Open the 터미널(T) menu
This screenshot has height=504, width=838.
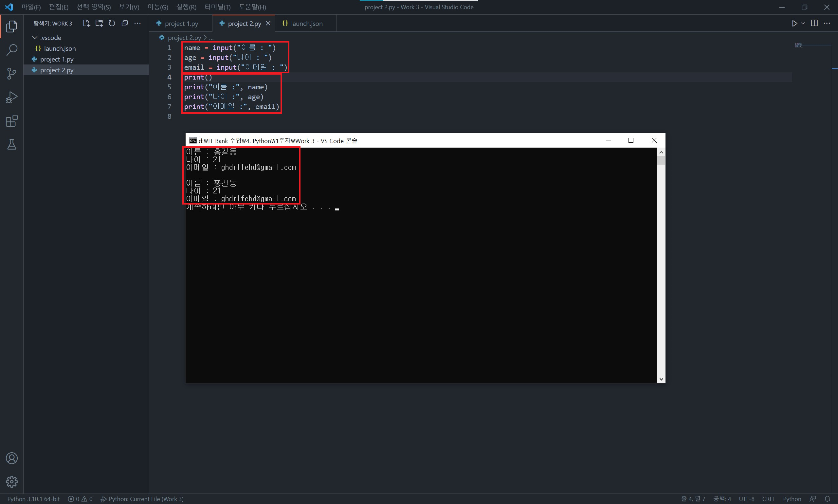click(x=217, y=7)
